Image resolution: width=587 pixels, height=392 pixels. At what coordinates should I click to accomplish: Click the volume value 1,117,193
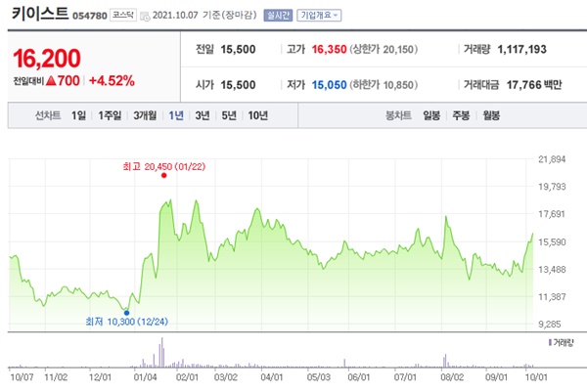tap(521, 50)
